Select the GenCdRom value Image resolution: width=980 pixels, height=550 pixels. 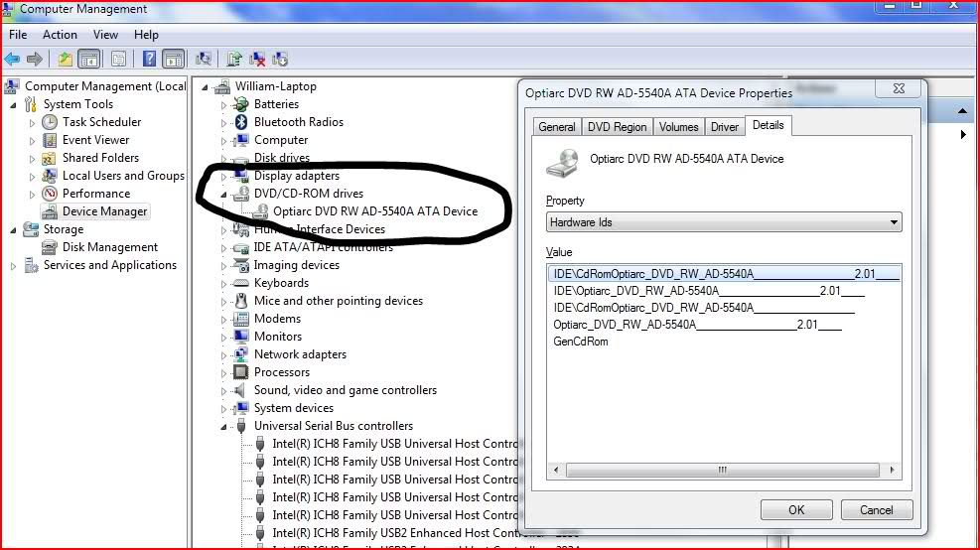(x=581, y=342)
